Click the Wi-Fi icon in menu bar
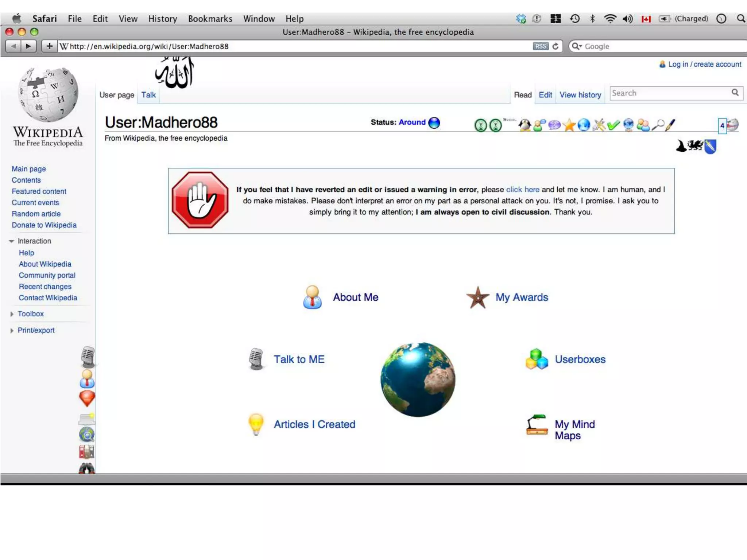This screenshot has height=560, width=747. 610,19
